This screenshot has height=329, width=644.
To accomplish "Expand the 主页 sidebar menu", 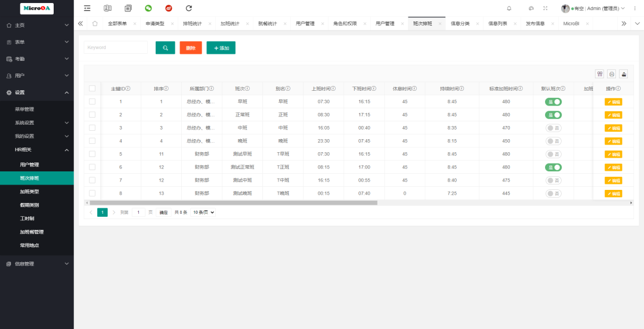I will [x=37, y=25].
